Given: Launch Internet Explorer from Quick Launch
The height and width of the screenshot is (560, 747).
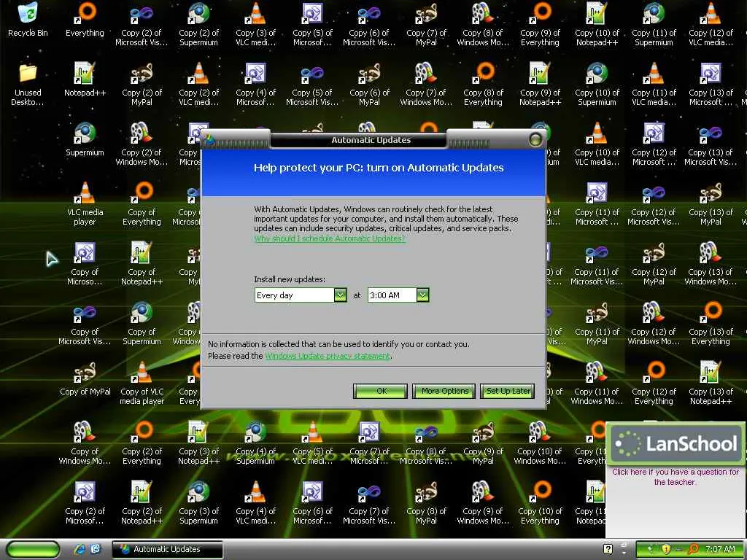Looking at the screenshot, I should click(80, 550).
